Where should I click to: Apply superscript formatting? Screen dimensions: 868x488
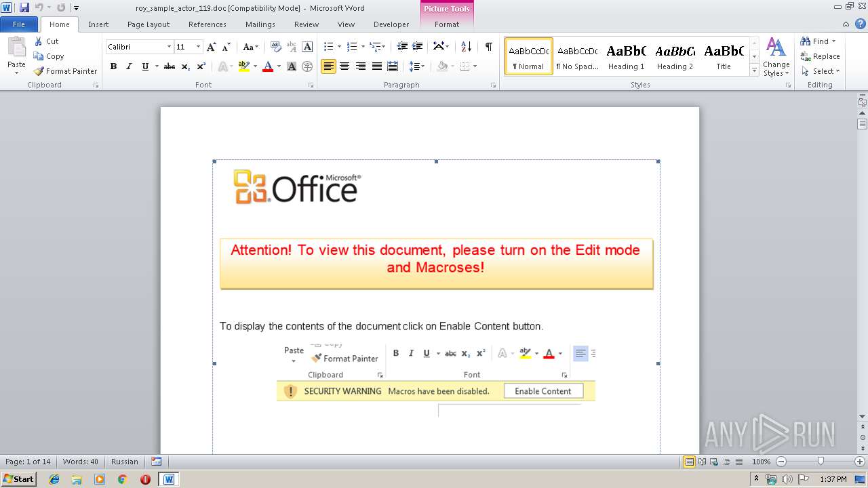pos(201,66)
